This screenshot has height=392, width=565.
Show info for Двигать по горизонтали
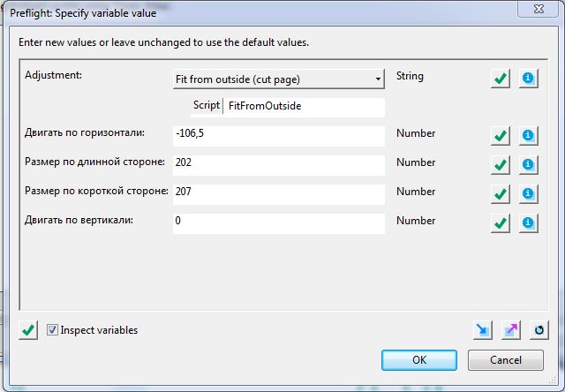coord(529,136)
